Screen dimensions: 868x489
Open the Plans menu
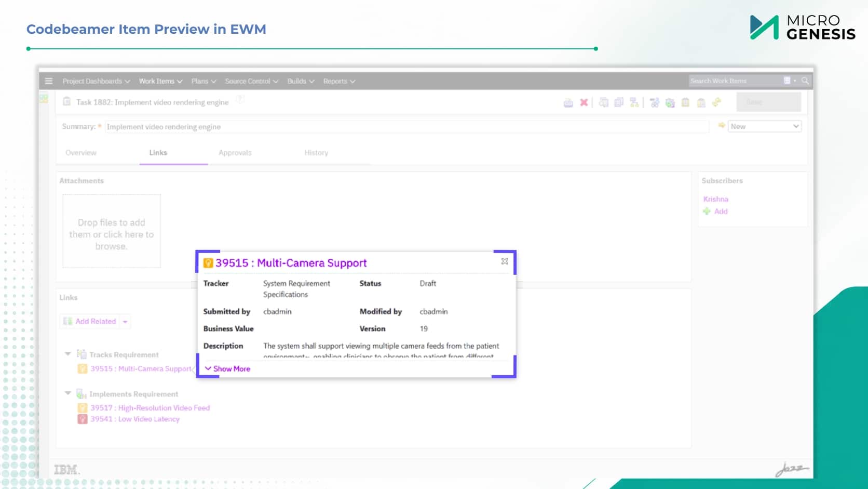pyautogui.click(x=204, y=81)
